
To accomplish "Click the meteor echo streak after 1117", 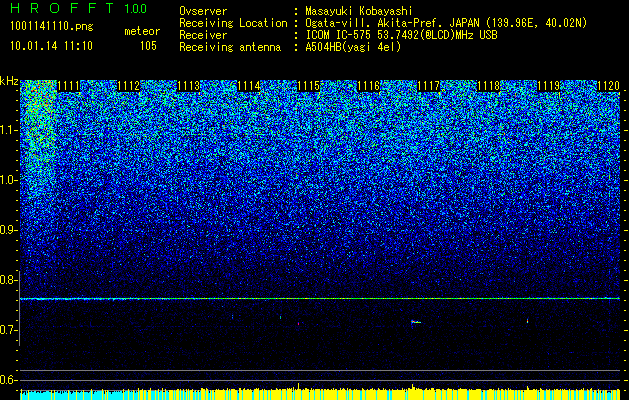I will pyautogui.click(x=416, y=322).
